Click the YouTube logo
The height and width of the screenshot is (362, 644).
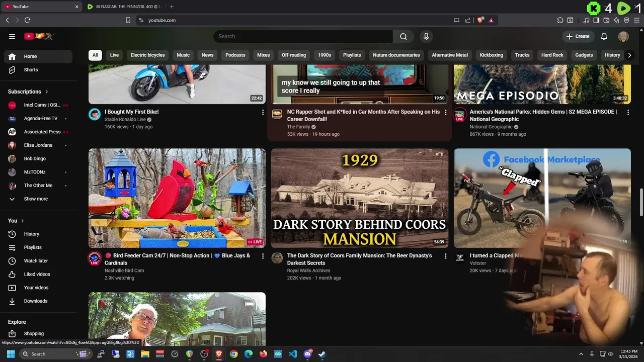tap(39, 36)
